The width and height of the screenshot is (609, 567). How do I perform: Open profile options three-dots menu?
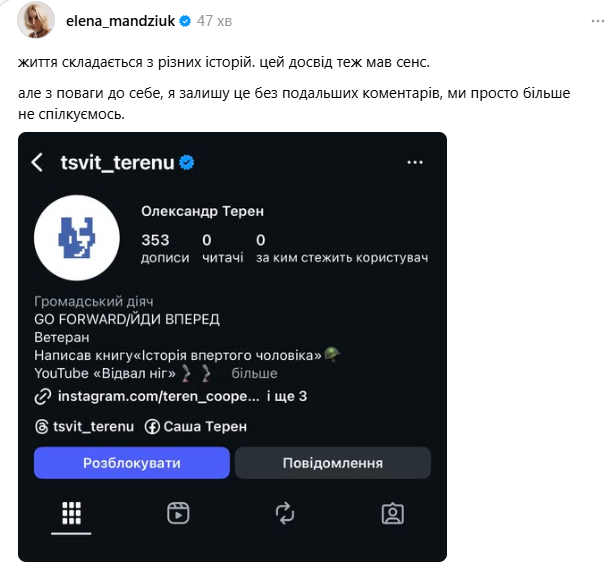[415, 162]
